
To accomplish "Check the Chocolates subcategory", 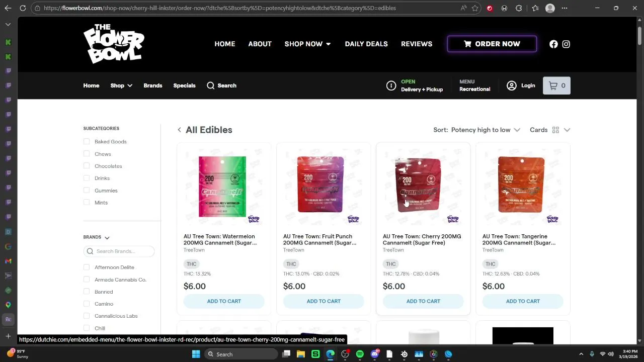I will pos(87,166).
